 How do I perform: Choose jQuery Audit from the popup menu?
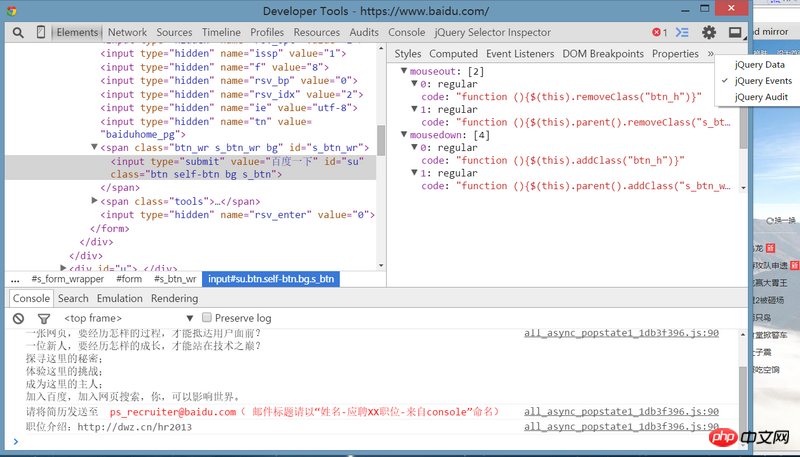(x=761, y=97)
